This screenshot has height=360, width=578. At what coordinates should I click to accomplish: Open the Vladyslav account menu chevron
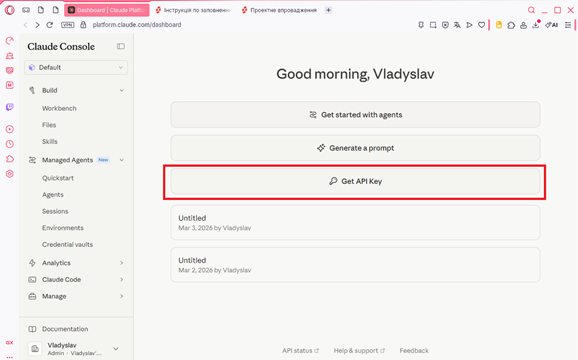(x=116, y=349)
